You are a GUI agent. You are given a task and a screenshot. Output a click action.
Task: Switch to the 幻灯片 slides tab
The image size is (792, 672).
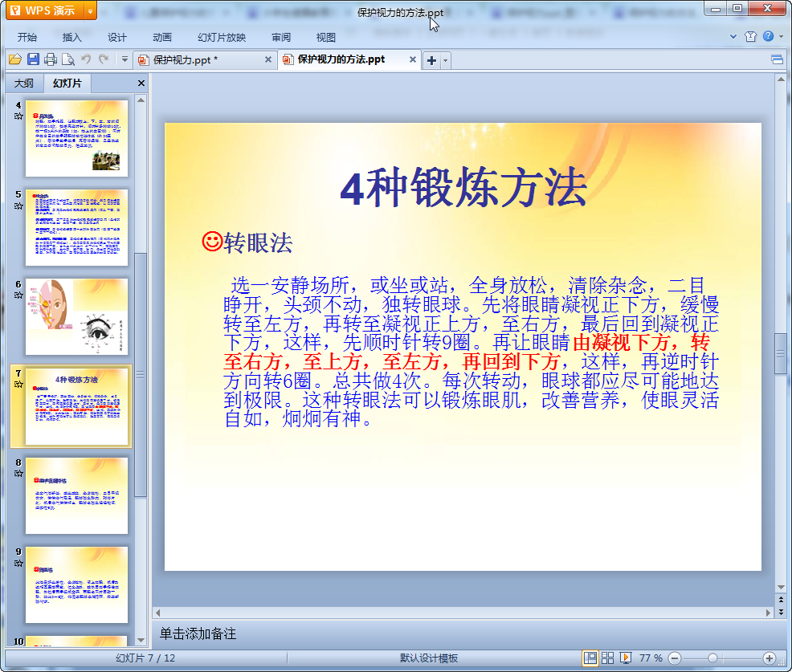tap(67, 83)
